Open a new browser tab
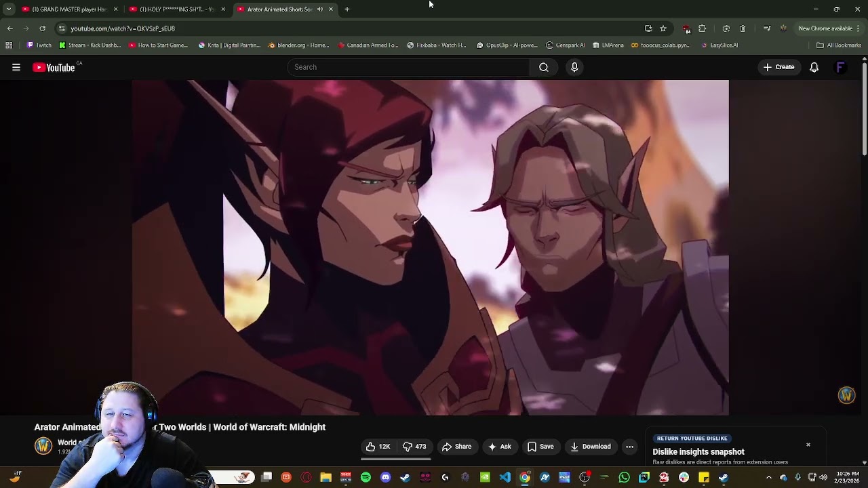Viewport: 868px width, 488px height. tap(347, 9)
